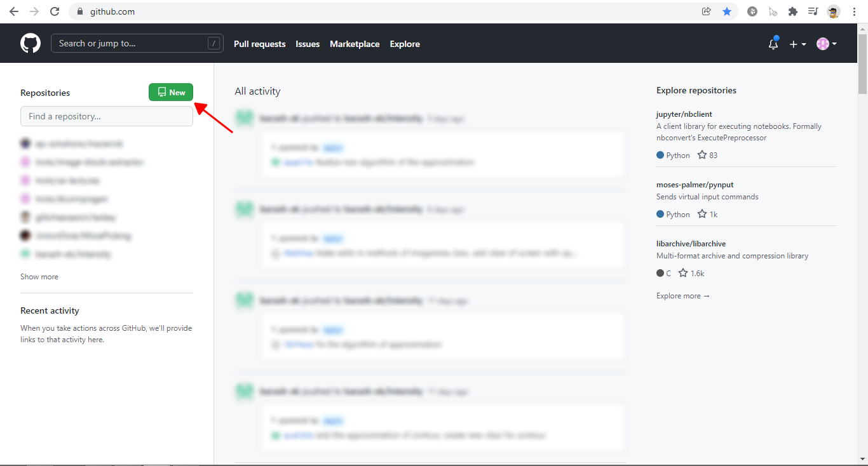Click Python language label under pynput
Screen dimensions: 868x466
(674, 214)
